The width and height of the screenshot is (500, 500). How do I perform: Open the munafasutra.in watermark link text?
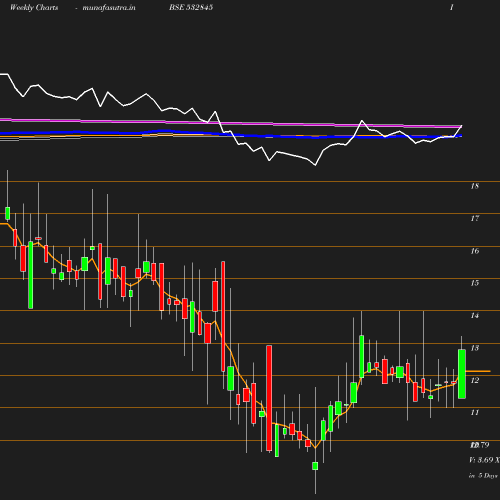(x=109, y=7)
